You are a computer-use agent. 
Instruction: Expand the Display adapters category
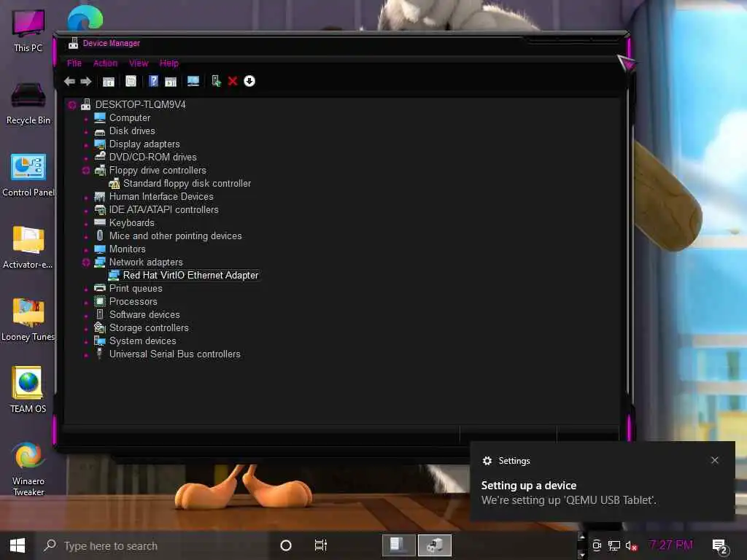(x=86, y=145)
